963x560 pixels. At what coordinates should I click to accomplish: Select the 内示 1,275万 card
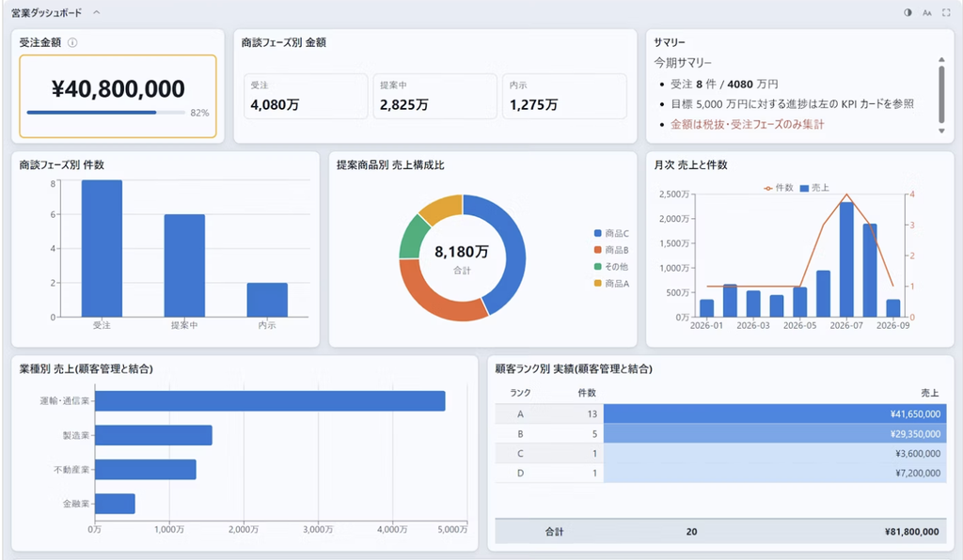pos(564,96)
